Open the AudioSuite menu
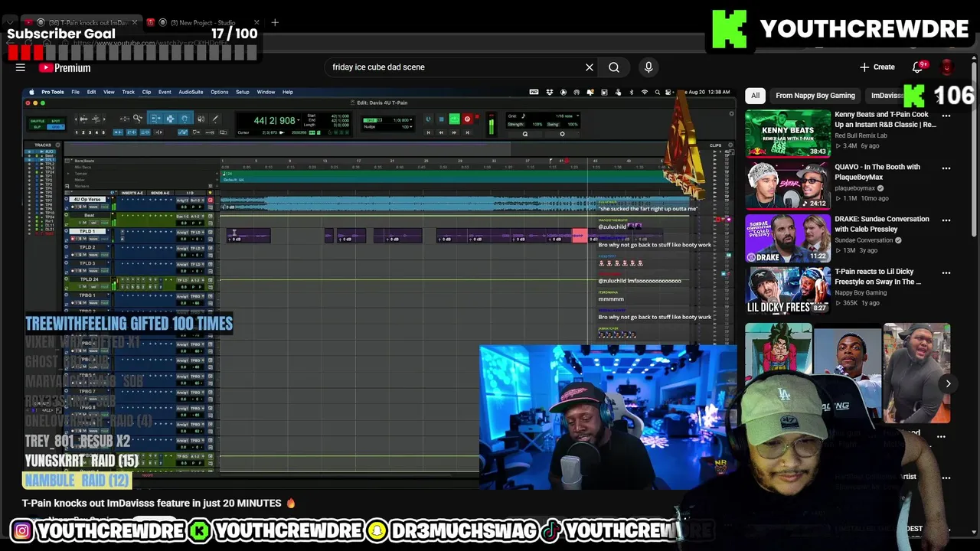The width and height of the screenshot is (980, 551). [x=191, y=92]
